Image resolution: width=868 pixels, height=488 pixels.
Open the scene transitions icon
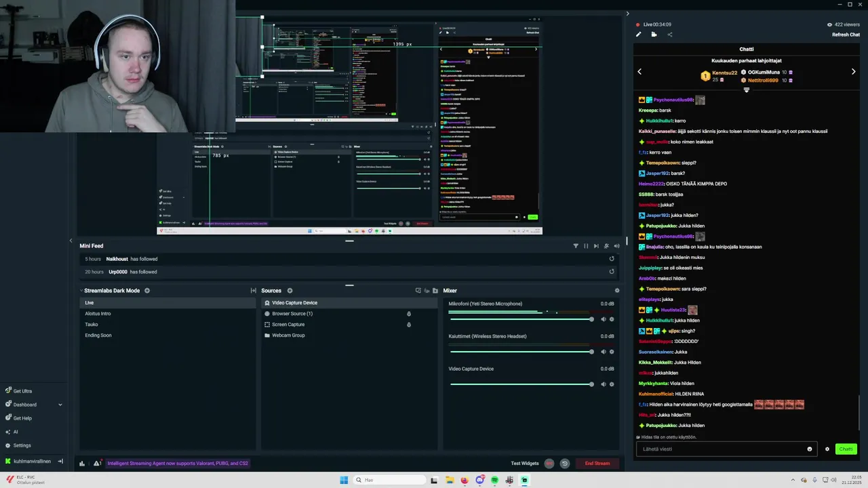[x=253, y=291]
